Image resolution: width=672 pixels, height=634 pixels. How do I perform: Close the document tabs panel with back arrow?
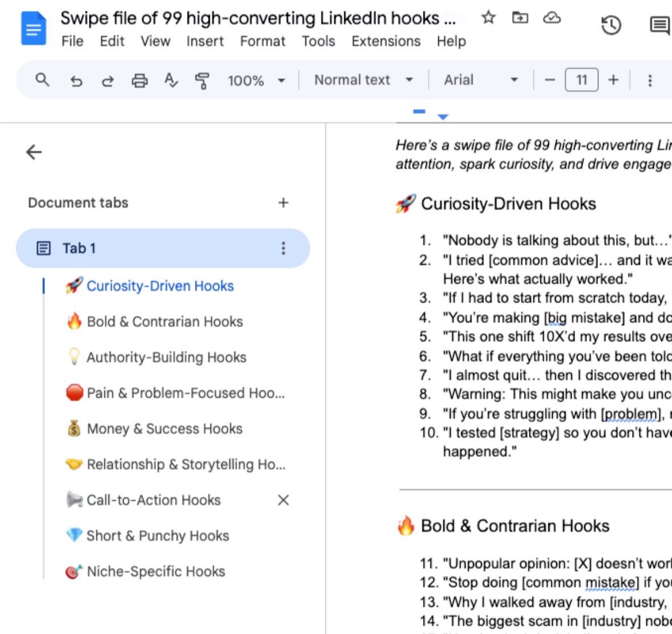coord(34,152)
